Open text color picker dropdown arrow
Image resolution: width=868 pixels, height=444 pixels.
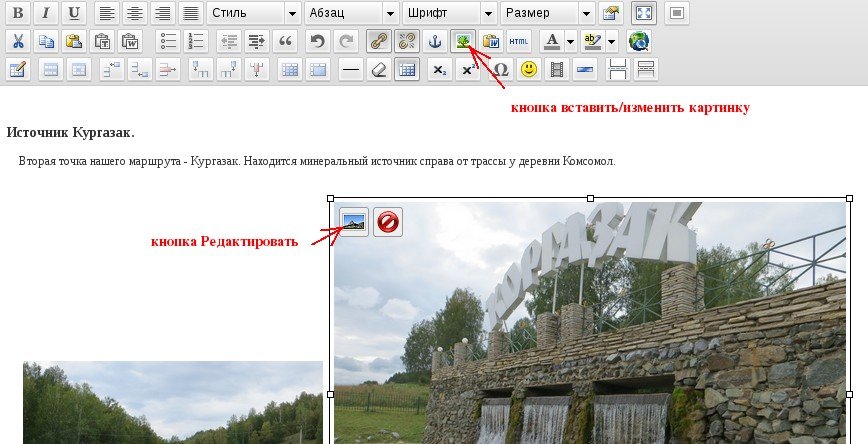[x=570, y=42]
